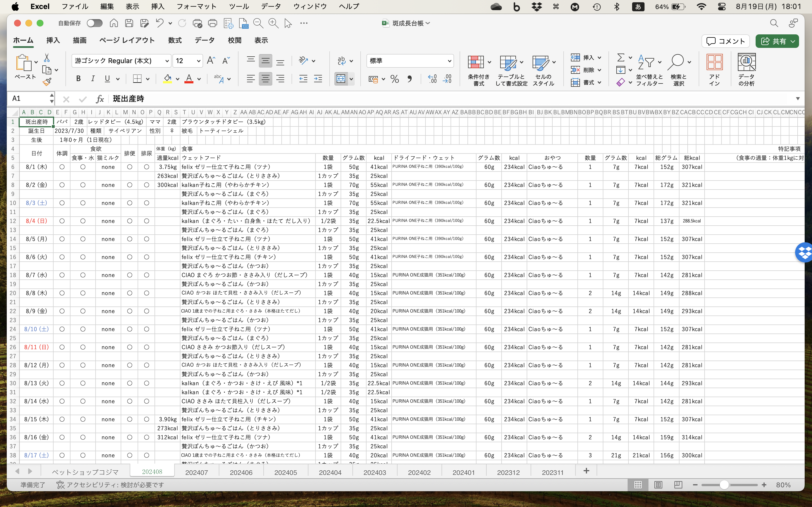The width and height of the screenshot is (812, 507).
Task: Open the font name dropdown
Action: 167,61
